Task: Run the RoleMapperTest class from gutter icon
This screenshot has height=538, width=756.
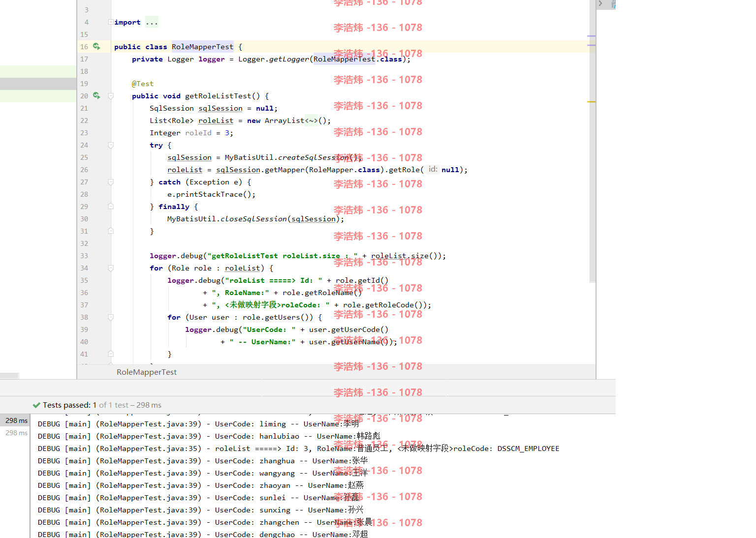Action: point(96,47)
